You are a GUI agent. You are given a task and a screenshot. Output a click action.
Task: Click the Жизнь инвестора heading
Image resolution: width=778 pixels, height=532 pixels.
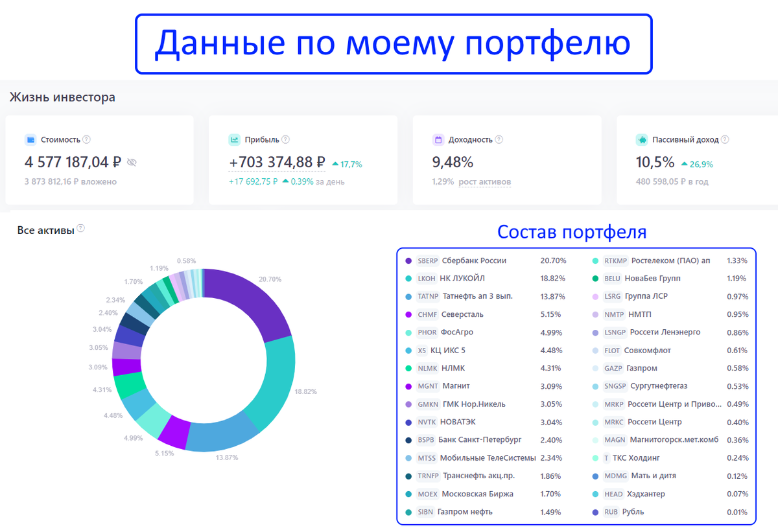click(62, 98)
